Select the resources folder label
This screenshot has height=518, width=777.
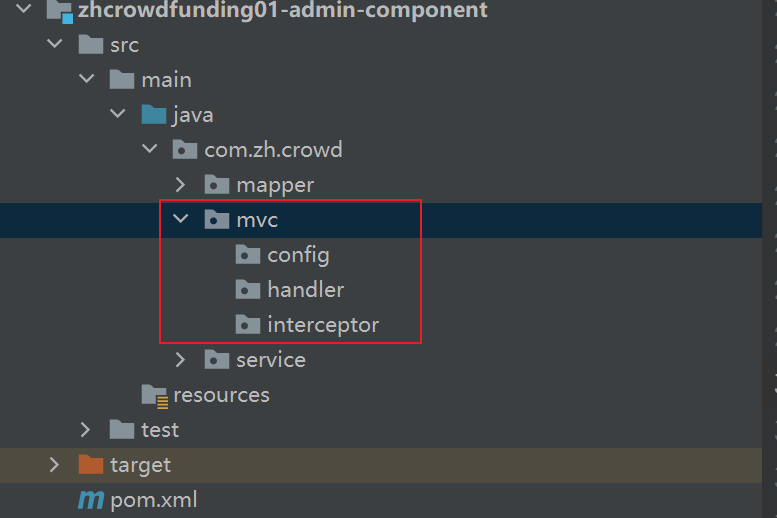point(221,395)
